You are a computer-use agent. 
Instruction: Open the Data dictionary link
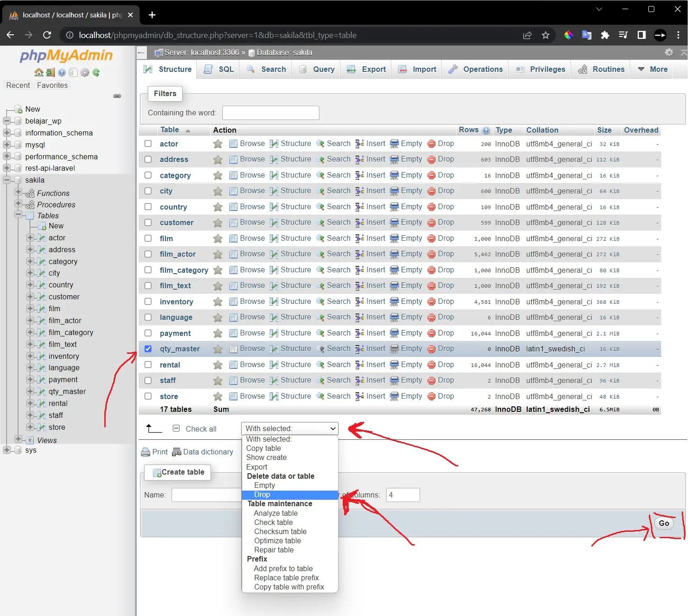(203, 452)
